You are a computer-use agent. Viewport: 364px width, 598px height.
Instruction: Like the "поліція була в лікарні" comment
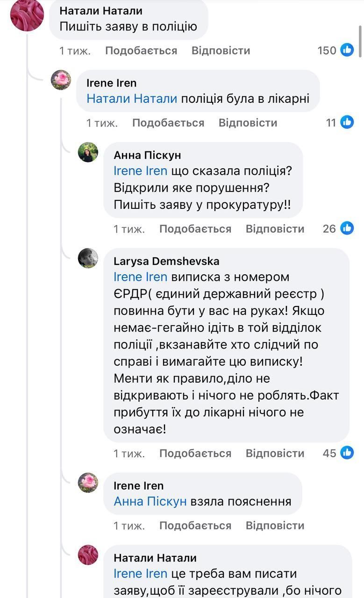168,123
